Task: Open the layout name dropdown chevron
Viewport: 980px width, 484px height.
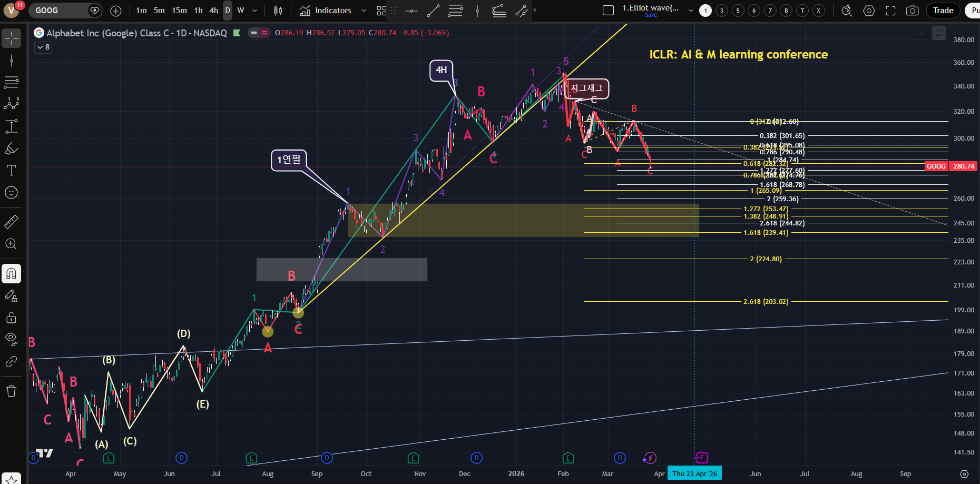Action: (691, 11)
